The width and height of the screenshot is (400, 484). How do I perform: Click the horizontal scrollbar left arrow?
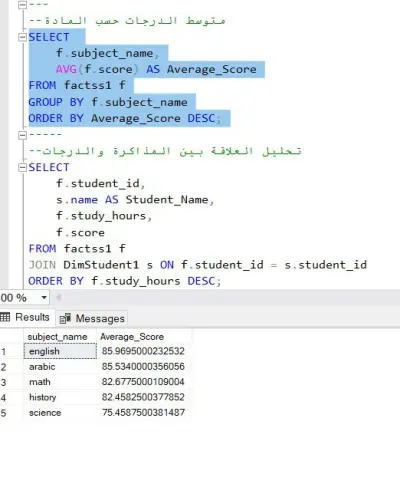[58, 297]
